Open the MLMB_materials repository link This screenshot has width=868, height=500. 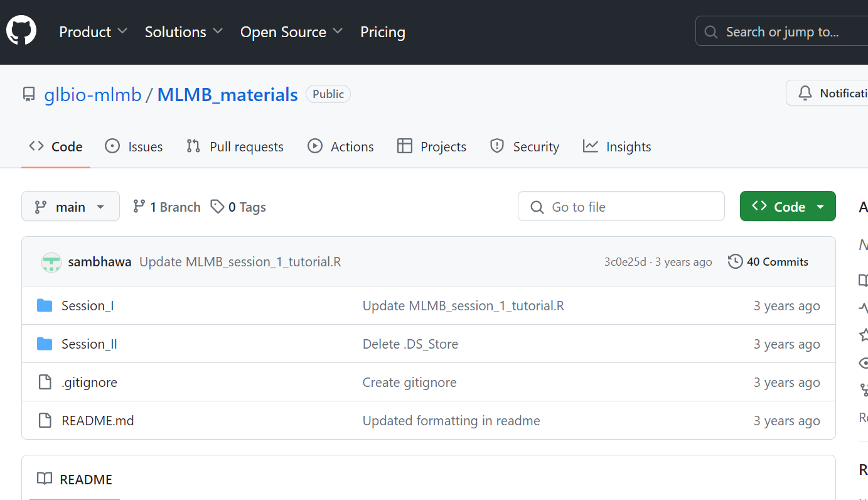pos(227,95)
